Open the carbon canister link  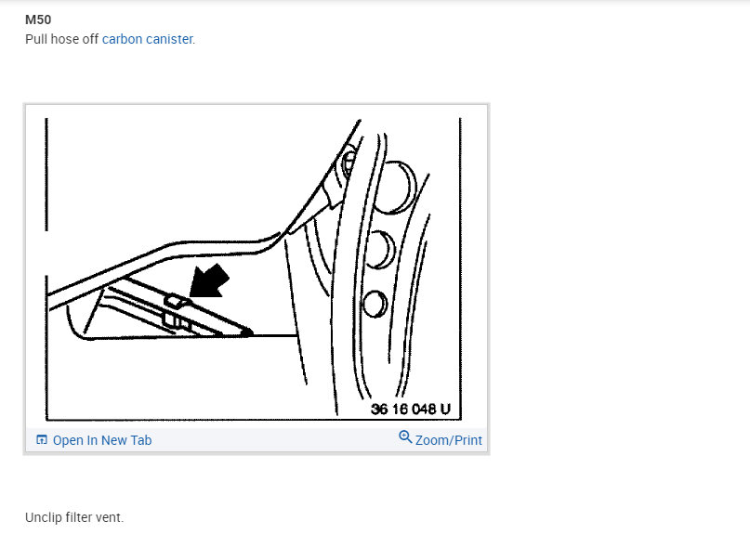pos(148,39)
